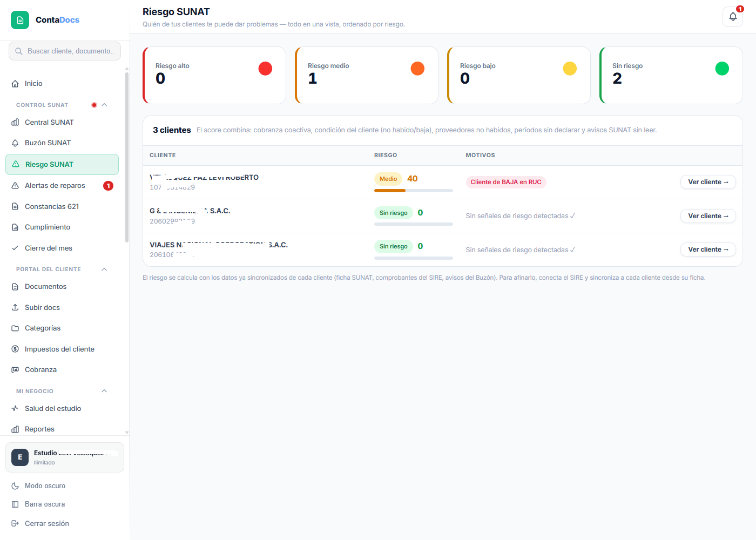Click the folder icon beside Categorías
This screenshot has width=756, height=540.
coord(15,328)
